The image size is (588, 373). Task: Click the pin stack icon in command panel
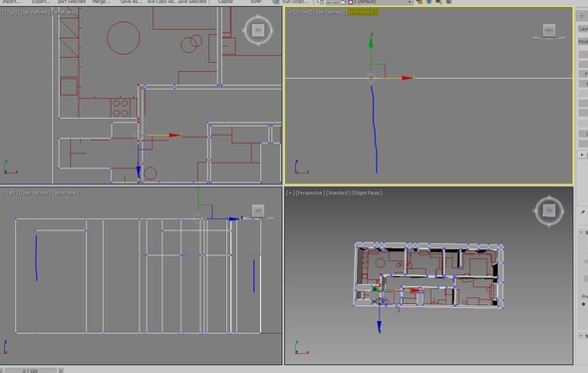coord(583,212)
